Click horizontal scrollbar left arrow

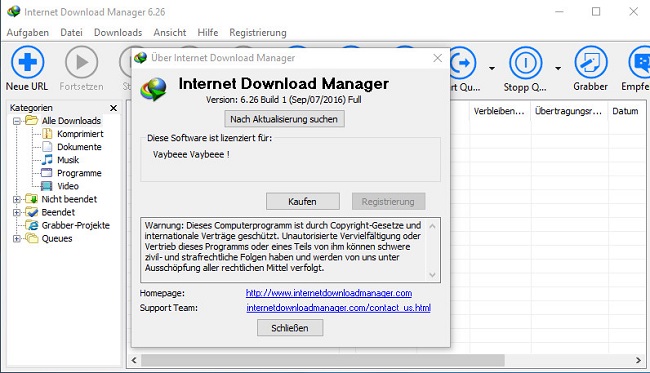pyautogui.click(x=134, y=360)
